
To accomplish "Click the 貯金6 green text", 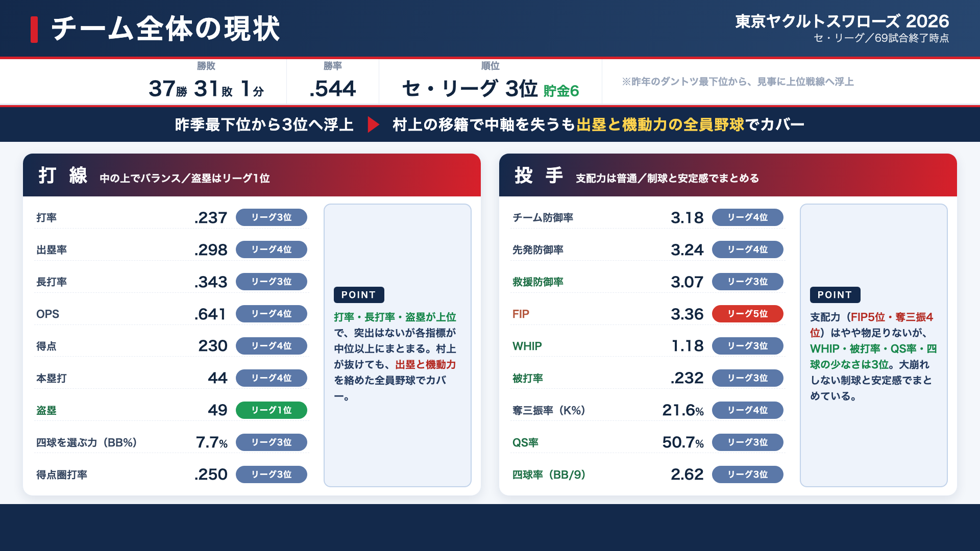I will (x=561, y=91).
